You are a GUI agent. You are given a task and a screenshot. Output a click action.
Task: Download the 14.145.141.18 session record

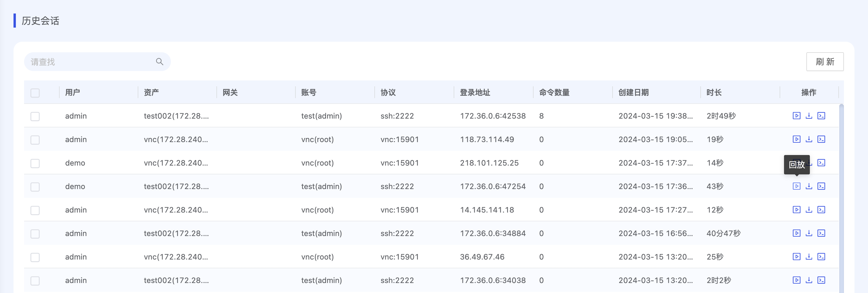point(809,210)
